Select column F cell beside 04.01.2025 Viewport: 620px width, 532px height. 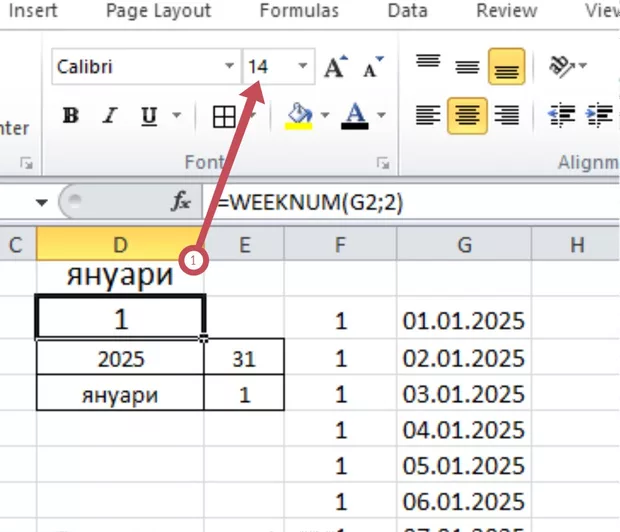click(x=340, y=429)
